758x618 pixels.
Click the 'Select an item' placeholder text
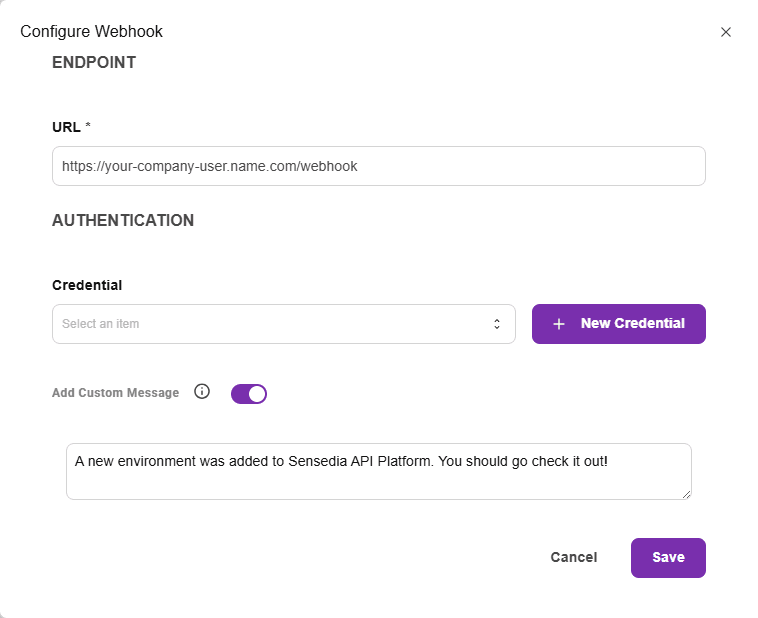[x=101, y=324]
